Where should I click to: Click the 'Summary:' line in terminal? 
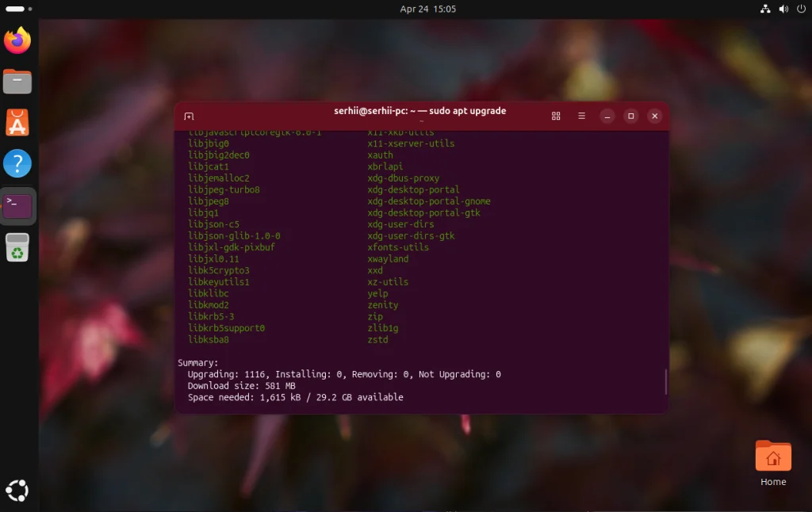197,362
